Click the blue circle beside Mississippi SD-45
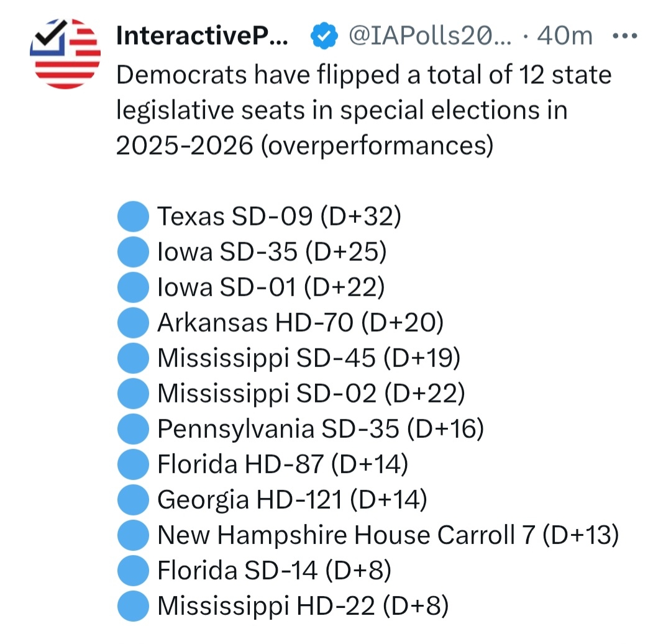Screen dimensions: 671x644 [x=132, y=358]
